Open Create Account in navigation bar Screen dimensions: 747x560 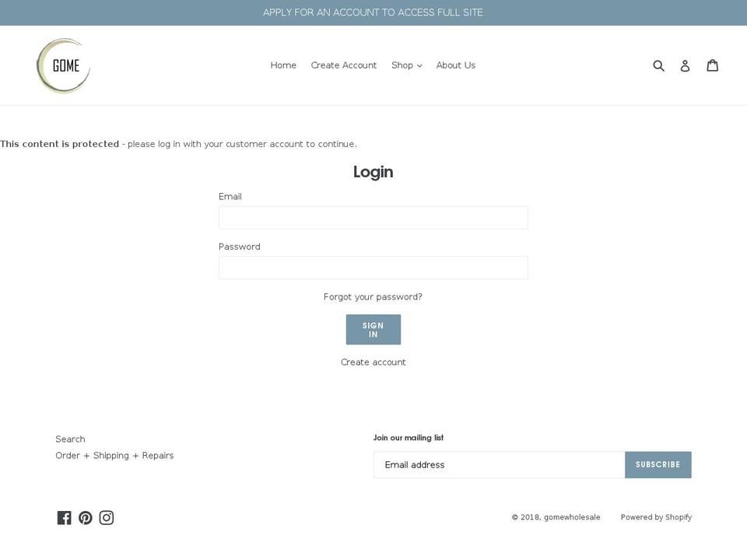(343, 65)
